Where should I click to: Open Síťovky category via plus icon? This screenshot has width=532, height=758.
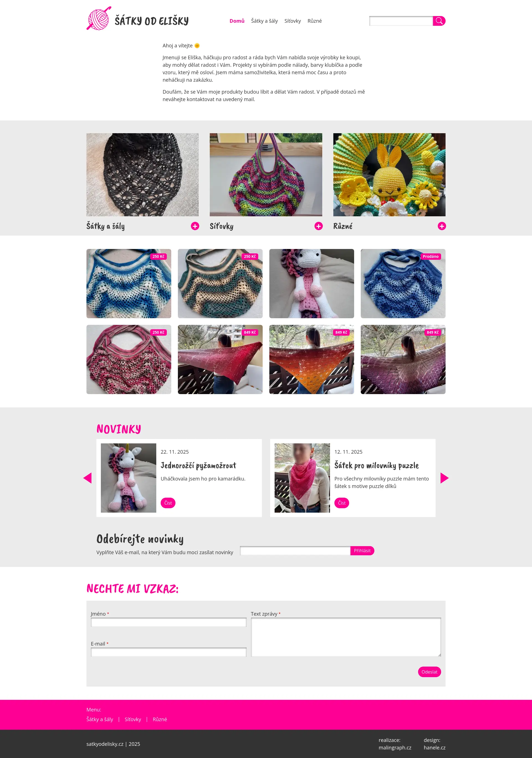point(318,226)
